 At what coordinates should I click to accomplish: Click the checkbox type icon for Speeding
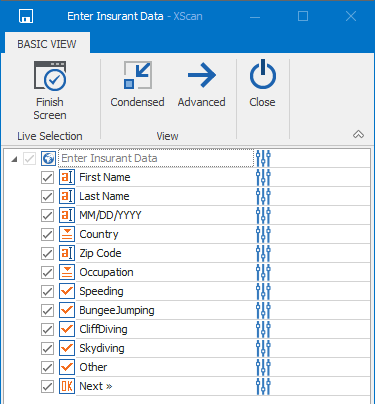point(67,291)
